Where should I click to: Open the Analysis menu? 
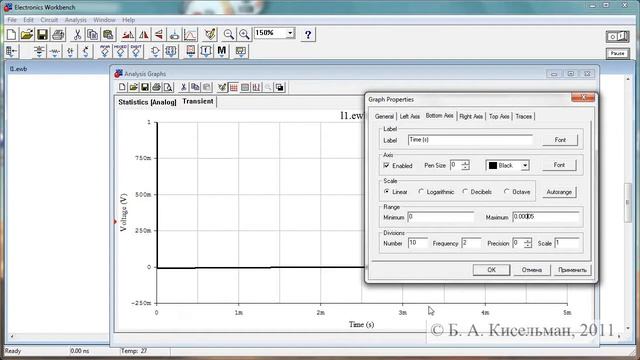(x=76, y=20)
